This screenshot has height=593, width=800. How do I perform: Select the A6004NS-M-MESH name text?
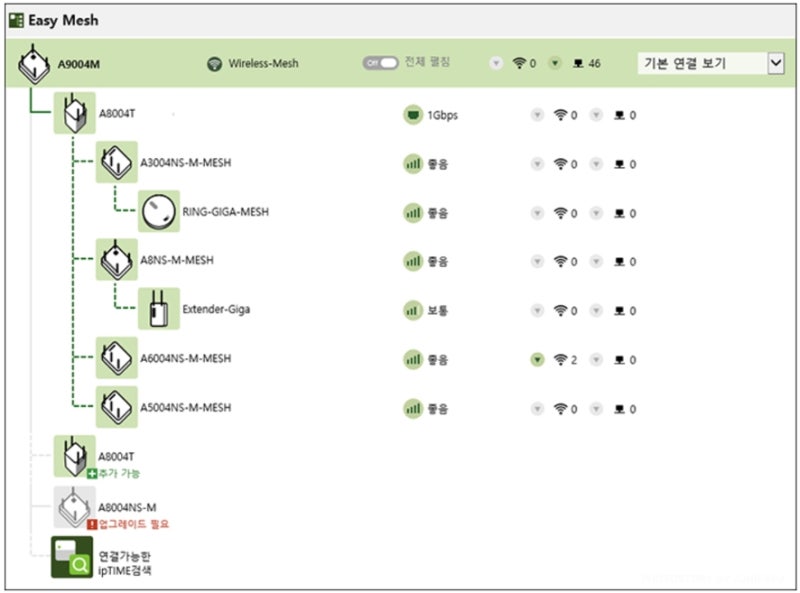point(186,358)
